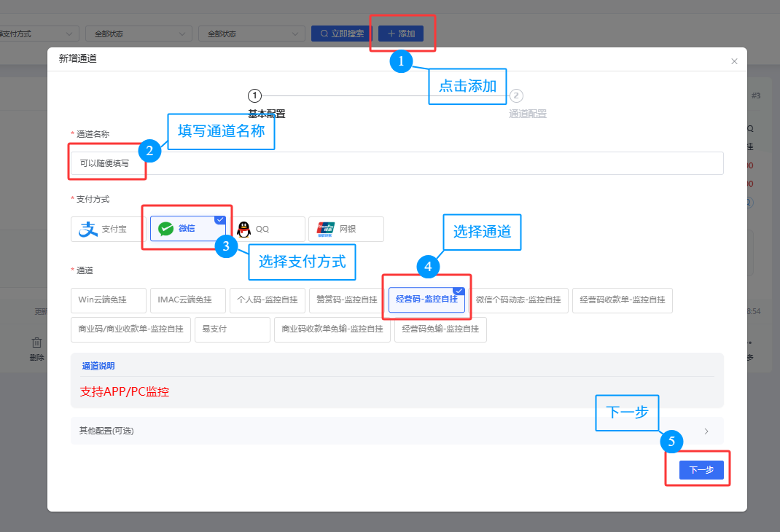Click the 添加 add button

tap(401, 34)
